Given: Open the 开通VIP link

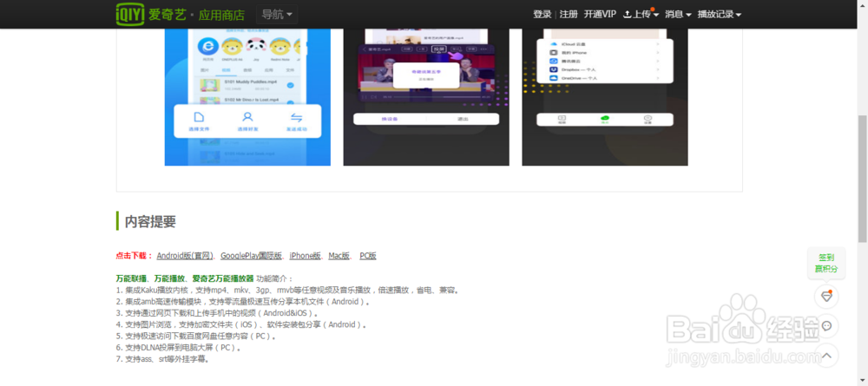Looking at the screenshot, I should 600,15.
